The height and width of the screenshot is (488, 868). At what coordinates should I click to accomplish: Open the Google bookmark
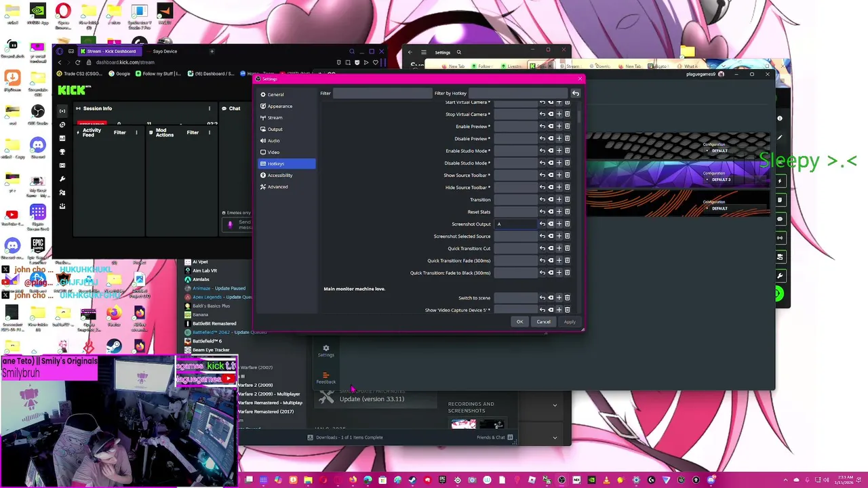tap(119, 74)
